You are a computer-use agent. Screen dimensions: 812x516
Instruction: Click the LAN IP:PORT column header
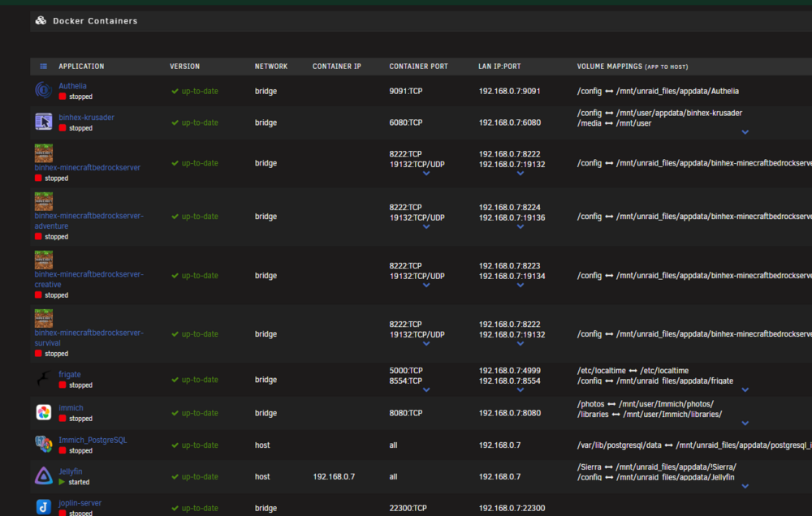click(499, 67)
